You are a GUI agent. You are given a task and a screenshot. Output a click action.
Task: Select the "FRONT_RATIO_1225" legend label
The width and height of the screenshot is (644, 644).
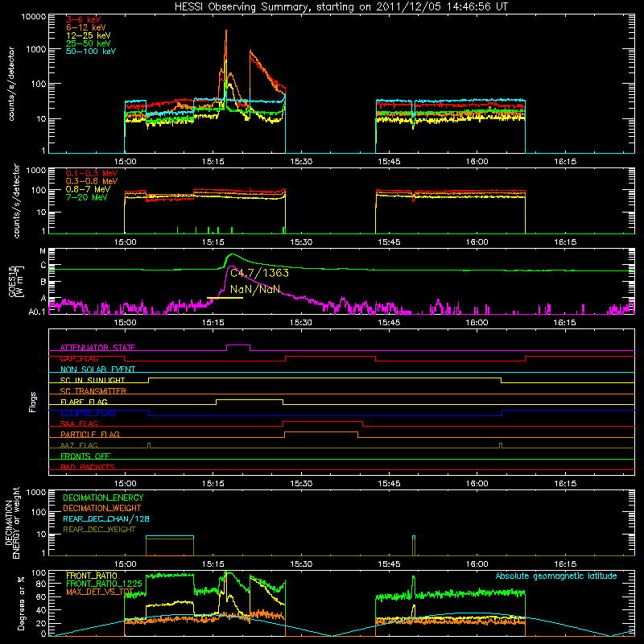pyautogui.click(x=105, y=584)
